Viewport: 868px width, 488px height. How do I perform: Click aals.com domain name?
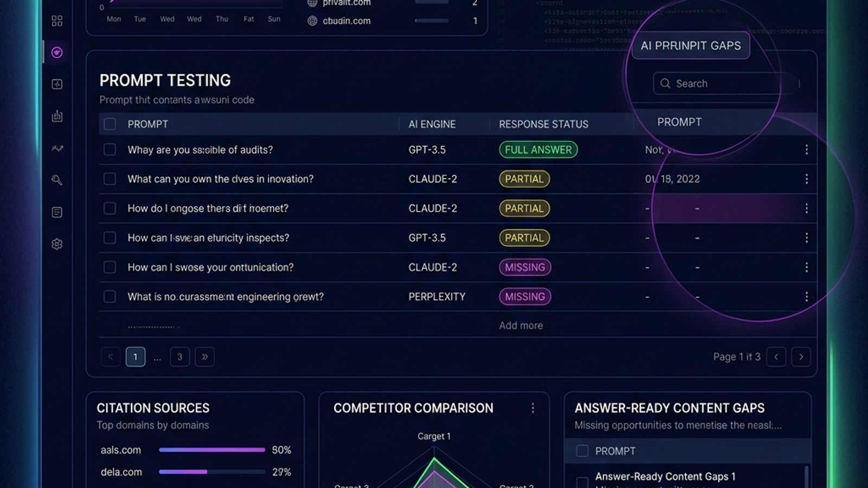(x=120, y=450)
